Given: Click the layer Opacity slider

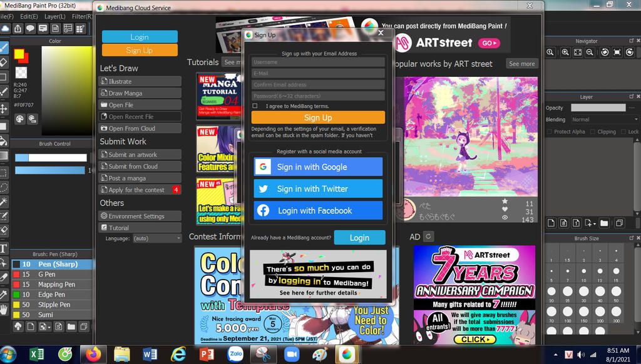Looking at the screenshot, I should tap(598, 108).
